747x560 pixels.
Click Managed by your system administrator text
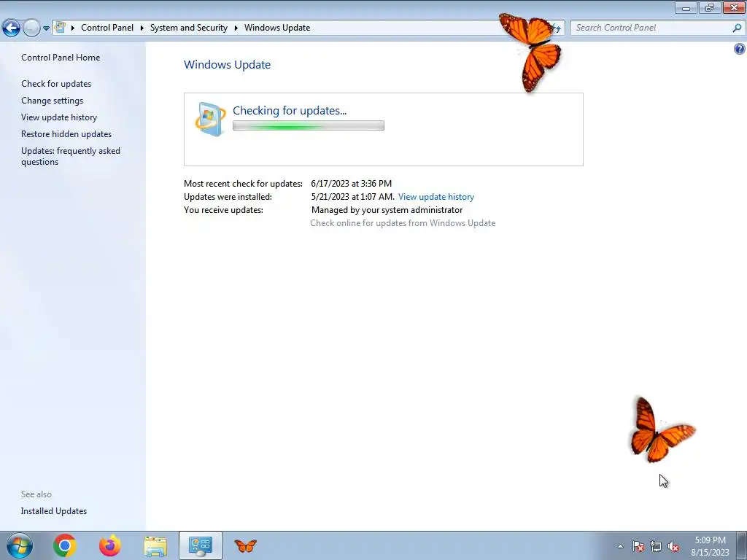[387, 210]
